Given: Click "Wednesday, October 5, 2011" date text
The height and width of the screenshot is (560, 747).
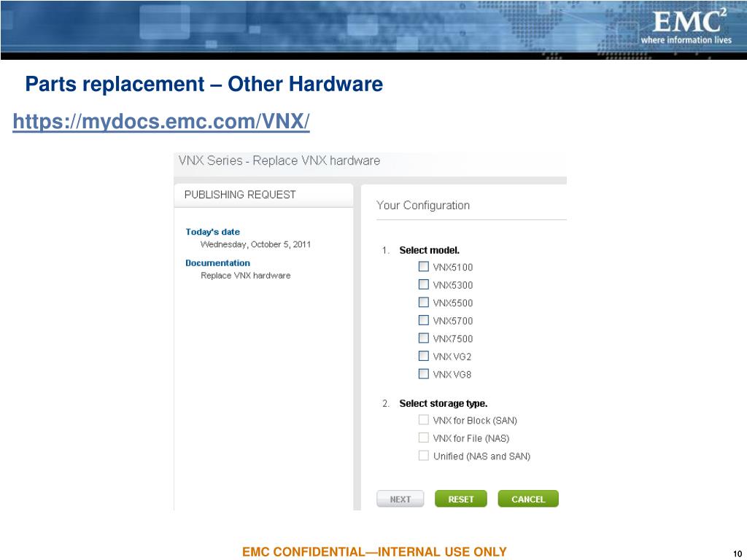Looking at the screenshot, I should pos(255,244).
